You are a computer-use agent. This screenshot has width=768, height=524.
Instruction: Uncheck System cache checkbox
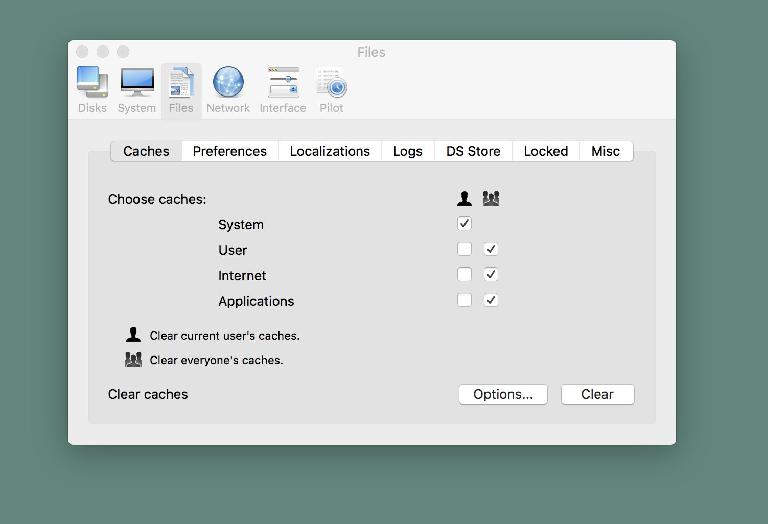click(x=464, y=224)
